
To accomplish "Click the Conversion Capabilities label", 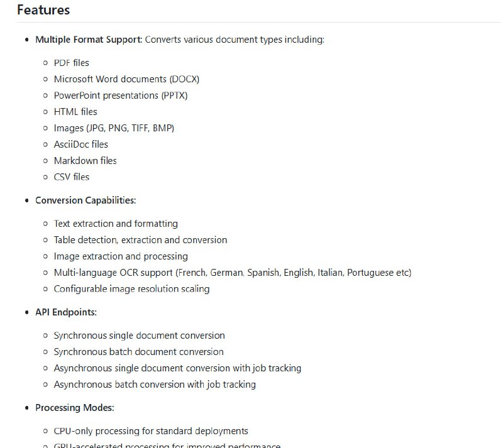I will coord(86,200).
